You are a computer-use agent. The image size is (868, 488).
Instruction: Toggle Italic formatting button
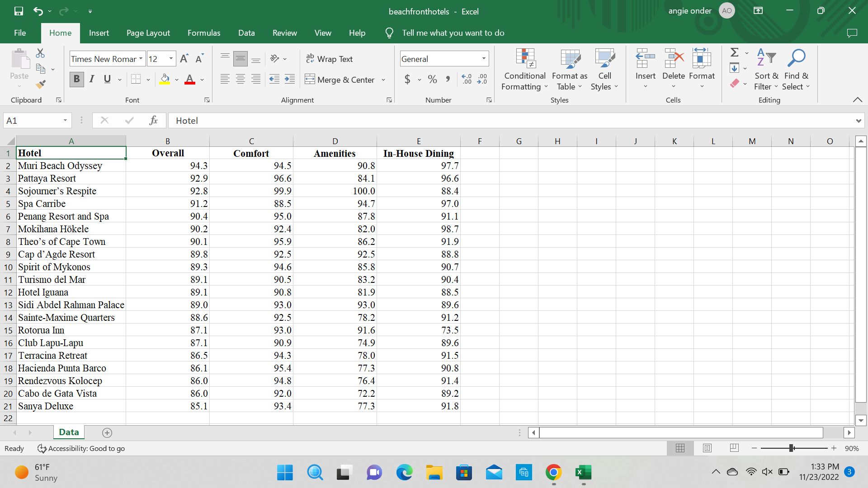[x=92, y=80]
